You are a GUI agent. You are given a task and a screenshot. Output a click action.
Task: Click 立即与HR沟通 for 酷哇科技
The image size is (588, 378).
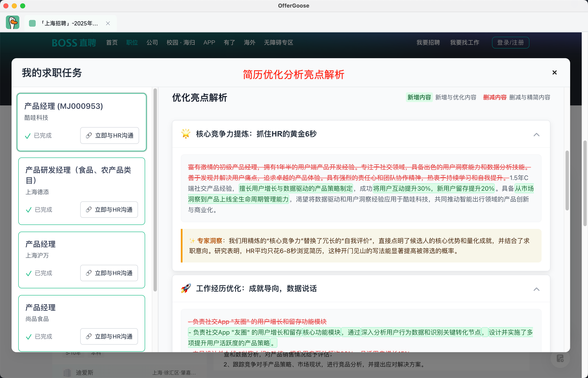[x=109, y=135]
